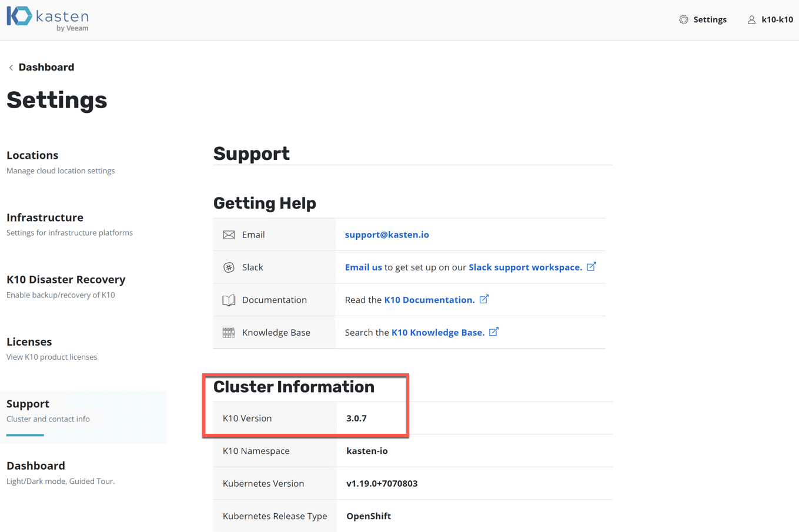Click the 'Cluster Information' heading
Image resolution: width=799 pixels, height=532 pixels.
coord(294,387)
